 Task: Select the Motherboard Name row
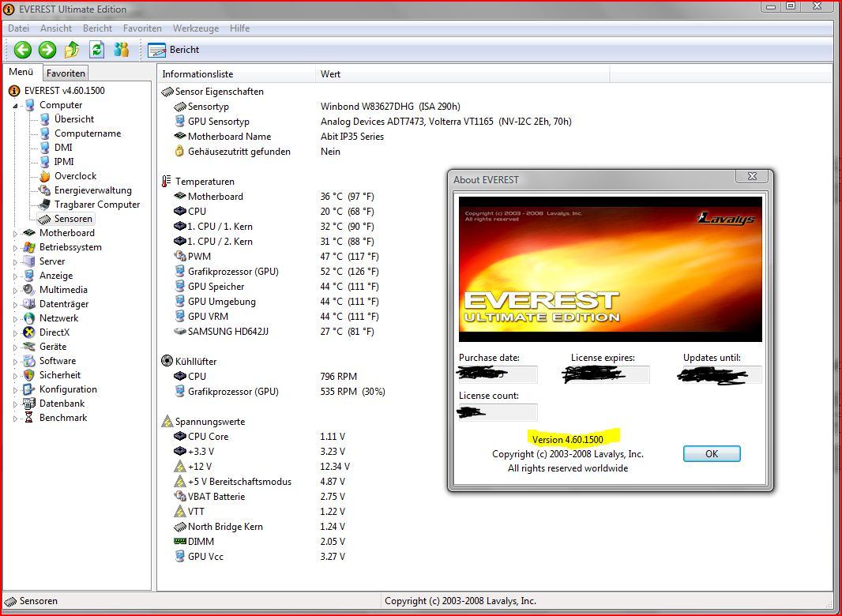(280, 137)
